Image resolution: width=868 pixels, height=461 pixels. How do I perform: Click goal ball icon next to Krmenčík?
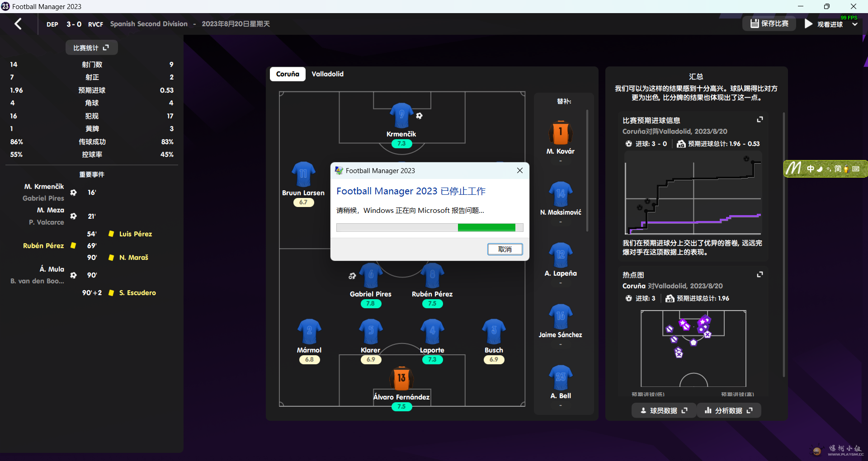[x=419, y=116]
